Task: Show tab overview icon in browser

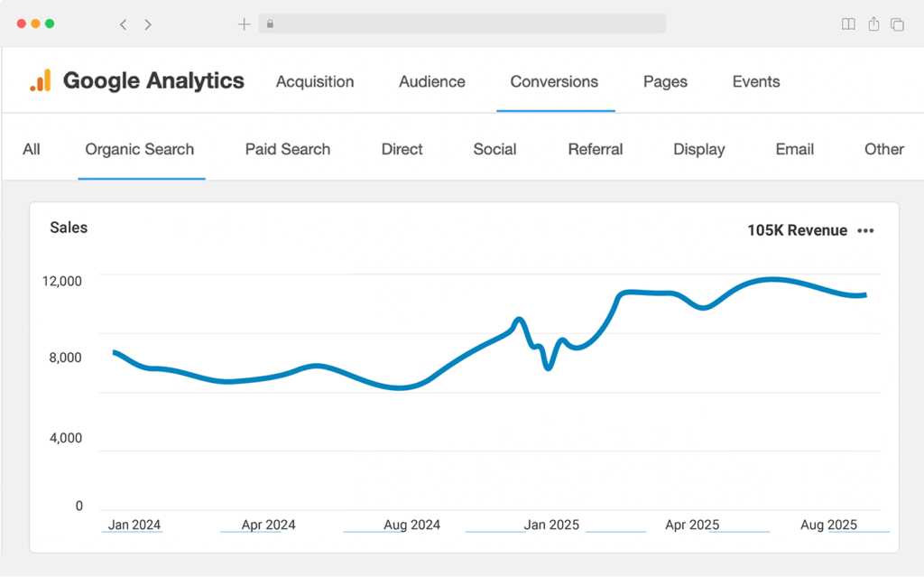Action: pyautogui.click(x=898, y=24)
